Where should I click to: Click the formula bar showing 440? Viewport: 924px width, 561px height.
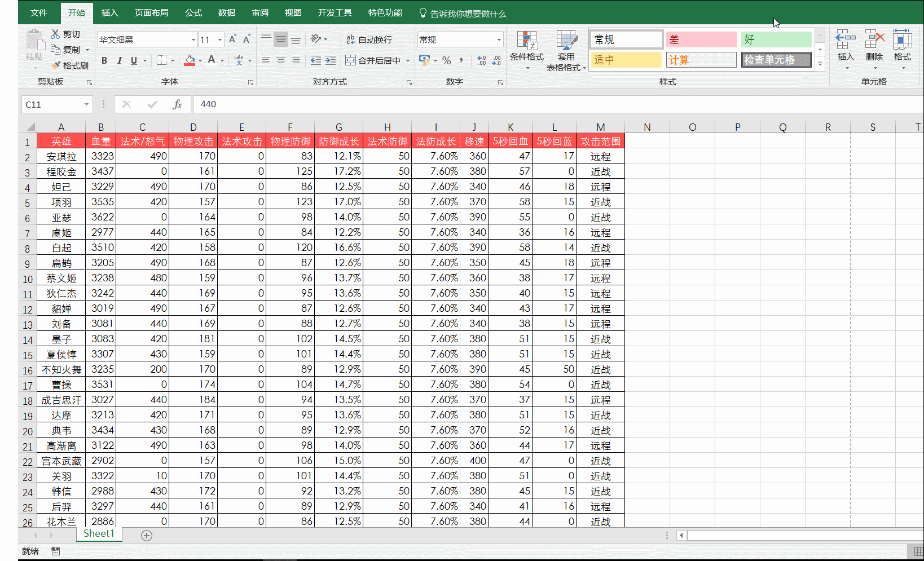click(x=558, y=104)
